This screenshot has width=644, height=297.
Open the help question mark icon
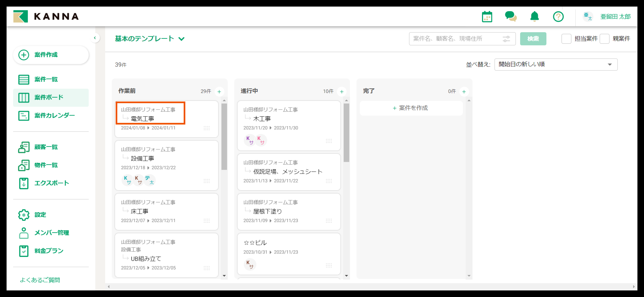[558, 17]
